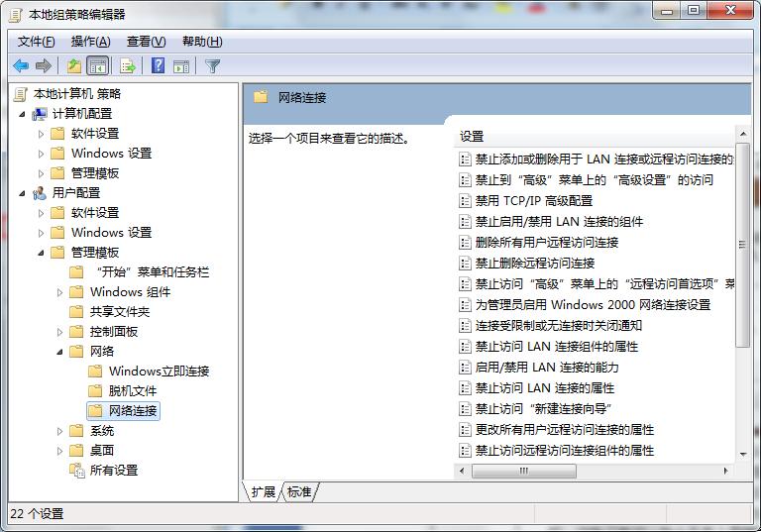Click policy icon beside 更改所有用户远程访问连接的属性
This screenshot has width=761, height=532.
[465, 430]
